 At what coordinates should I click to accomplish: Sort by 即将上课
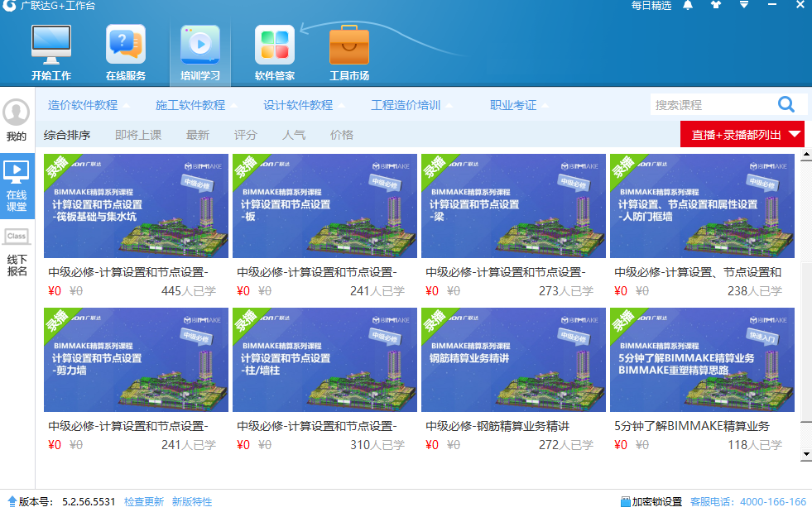(138, 135)
